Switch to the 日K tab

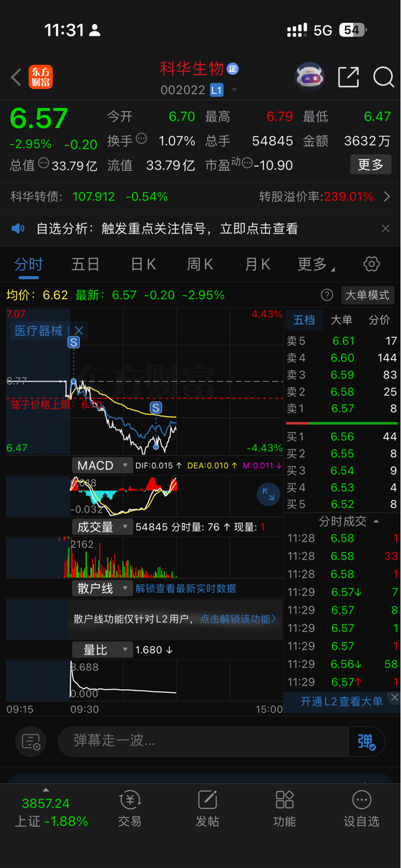coord(143,264)
